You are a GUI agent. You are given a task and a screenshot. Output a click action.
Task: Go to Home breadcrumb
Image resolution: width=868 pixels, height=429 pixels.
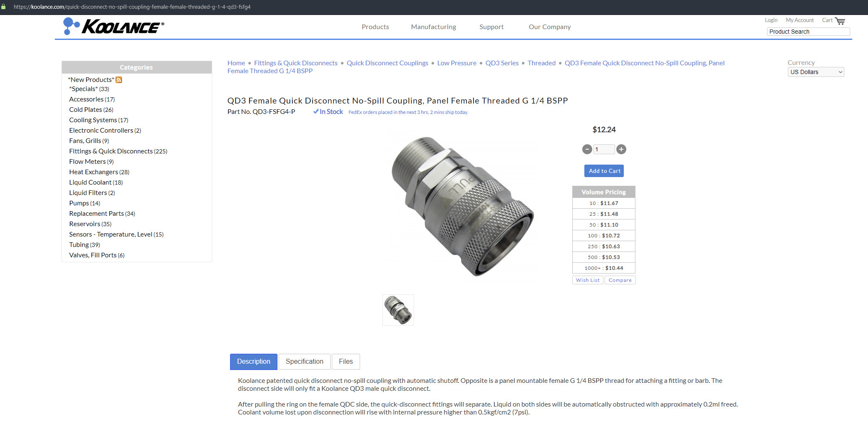[x=236, y=63]
